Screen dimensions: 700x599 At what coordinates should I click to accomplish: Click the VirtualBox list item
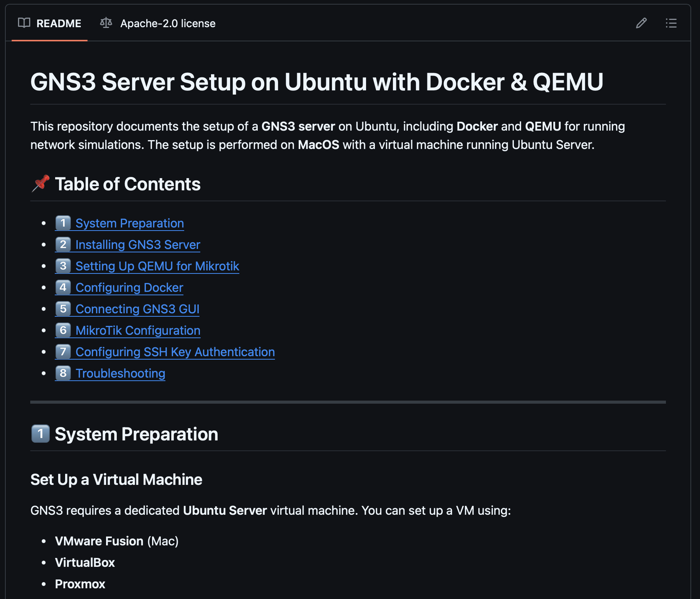pos(85,563)
